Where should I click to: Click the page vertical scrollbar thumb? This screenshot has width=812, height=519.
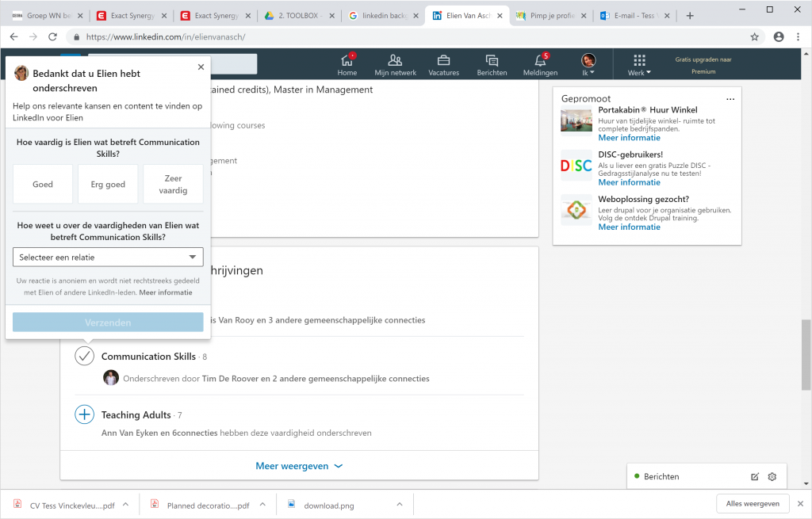806,354
